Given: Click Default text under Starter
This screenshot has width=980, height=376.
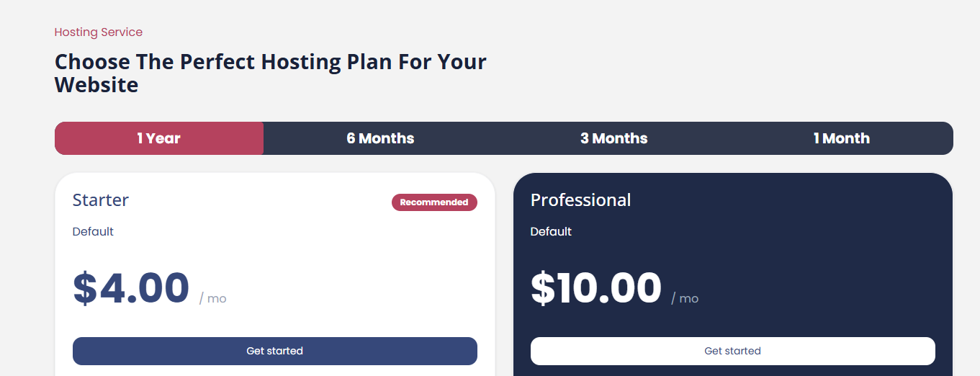Looking at the screenshot, I should click(93, 232).
